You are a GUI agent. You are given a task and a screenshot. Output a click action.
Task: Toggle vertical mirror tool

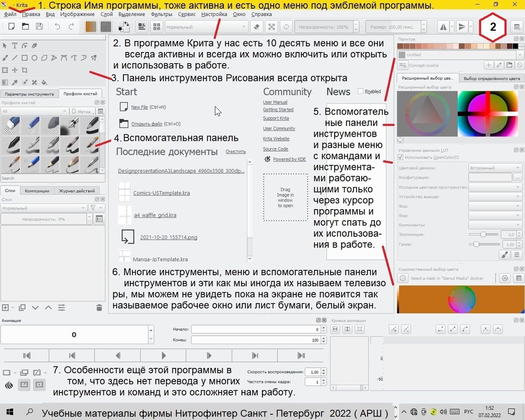click(x=461, y=27)
